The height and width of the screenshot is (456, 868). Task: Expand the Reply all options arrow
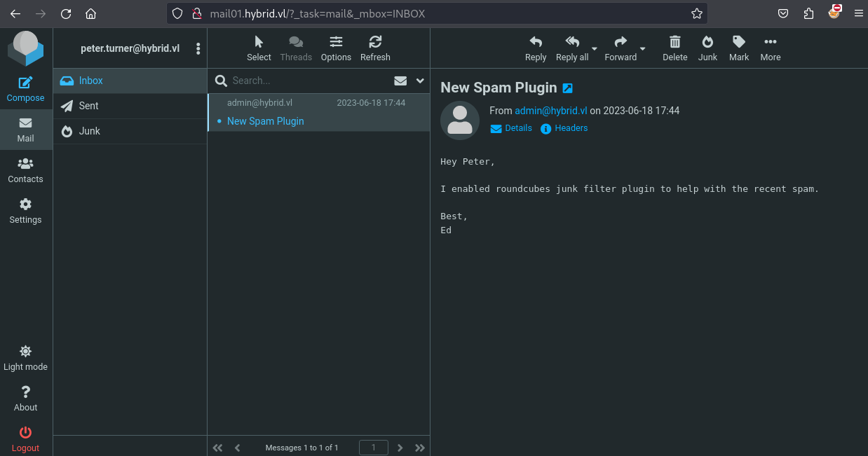click(595, 48)
